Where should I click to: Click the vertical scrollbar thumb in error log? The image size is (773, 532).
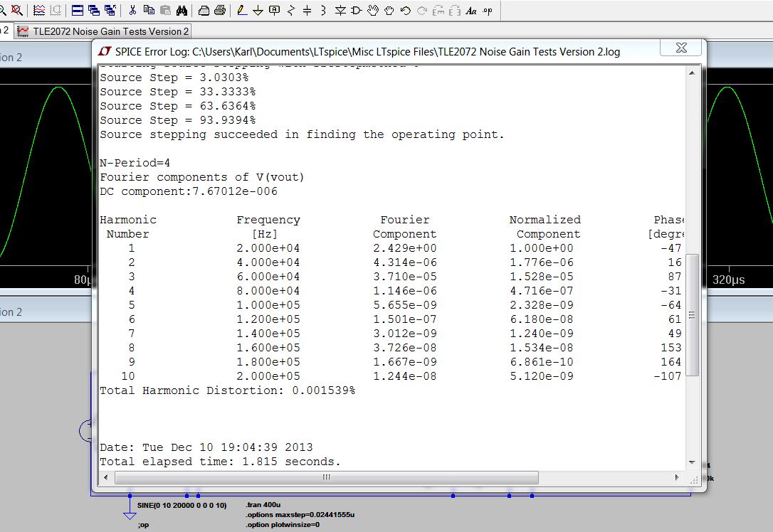(x=692, y=315)
